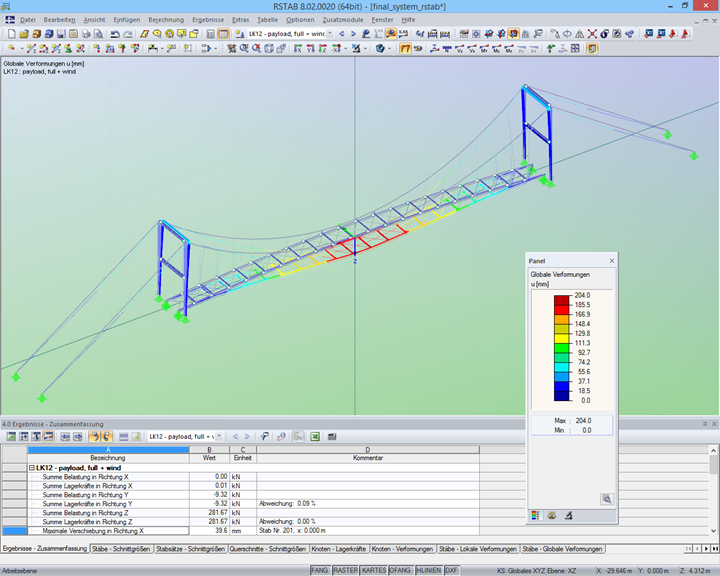This screenshot has width=720, height=576.
Task: Undo the last action
Action: pos(115,34)
